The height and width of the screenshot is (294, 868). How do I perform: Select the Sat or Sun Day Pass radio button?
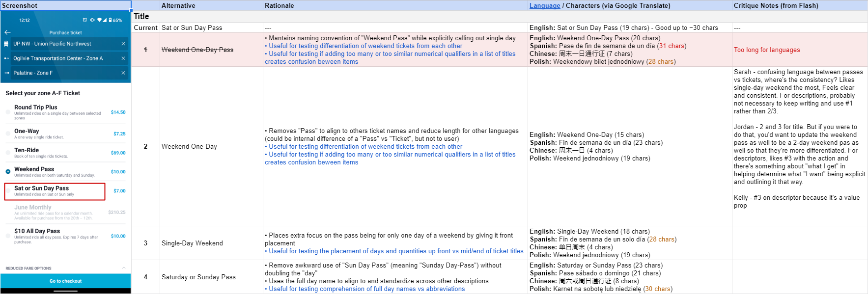pos(8,191)
